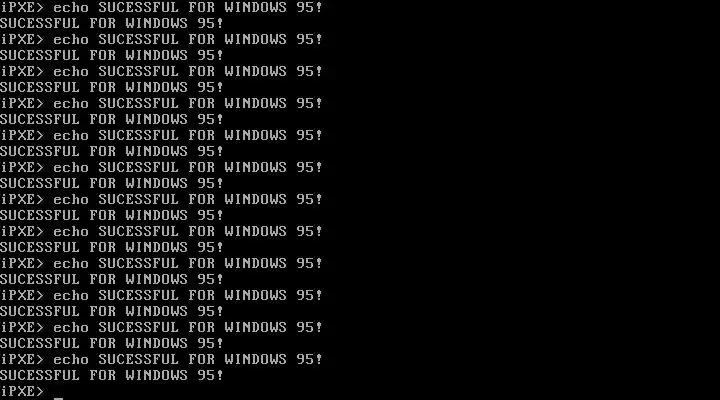Click the second iPXE> echo command line
720x400 pixels.
[x=162, y=39]
